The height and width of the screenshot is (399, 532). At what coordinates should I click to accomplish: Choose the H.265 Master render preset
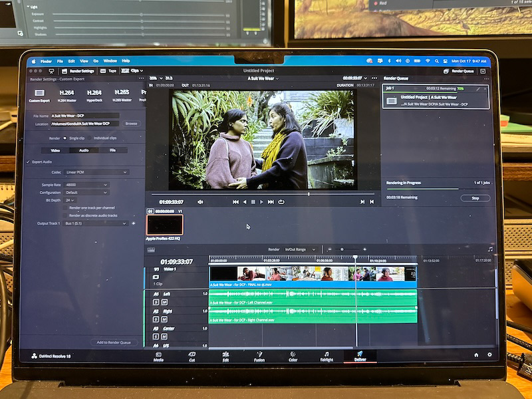coord(122,95)
